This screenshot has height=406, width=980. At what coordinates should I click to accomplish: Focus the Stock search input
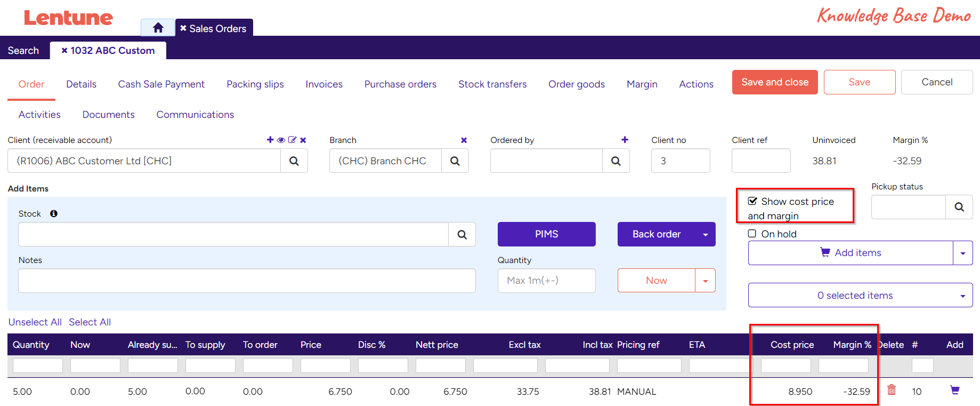click(x=233, y=234)
